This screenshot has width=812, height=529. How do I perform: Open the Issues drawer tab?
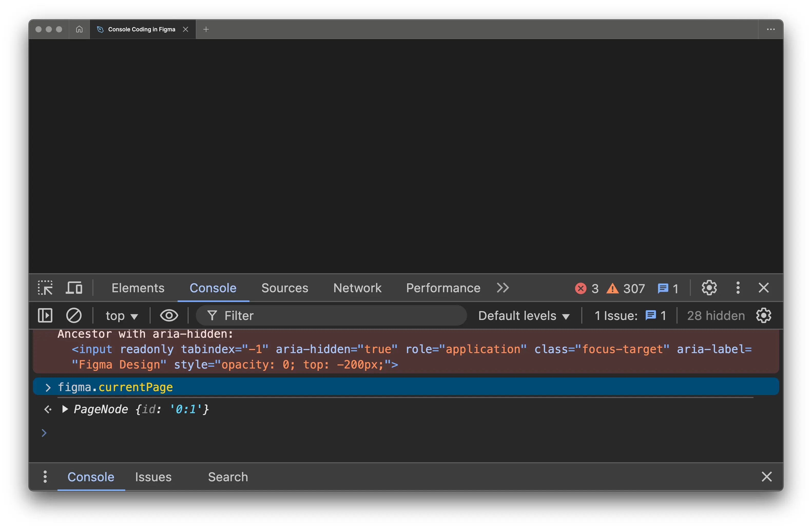tap(153, 477)
